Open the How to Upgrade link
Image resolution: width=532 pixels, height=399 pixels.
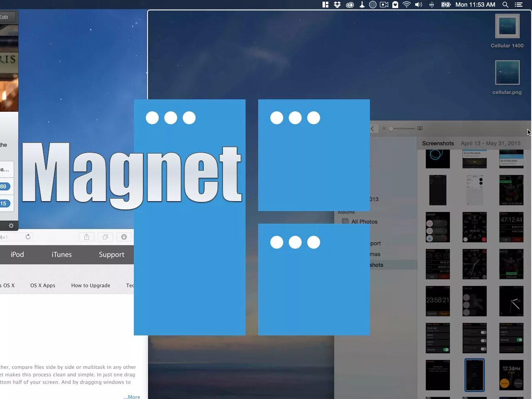(91, 286)
